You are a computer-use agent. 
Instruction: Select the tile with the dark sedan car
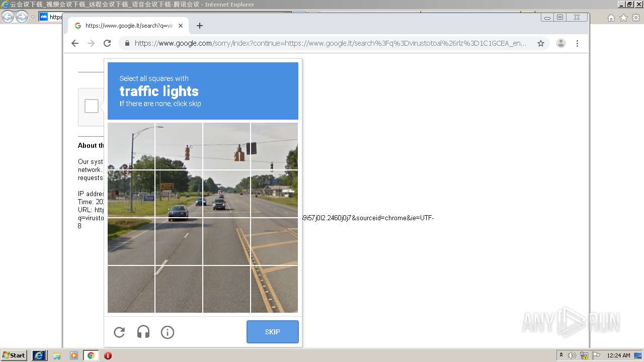pos(179,194)
